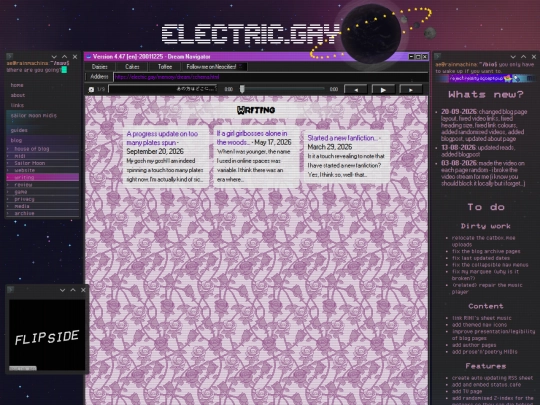540x405 pixels.
Task: Click the 13-08-2026 changelog entry
Action: [478, 151]
